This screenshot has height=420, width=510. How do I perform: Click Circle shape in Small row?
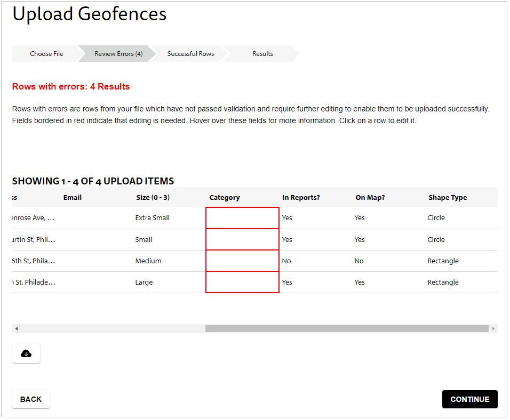click(x=436, y=240)
